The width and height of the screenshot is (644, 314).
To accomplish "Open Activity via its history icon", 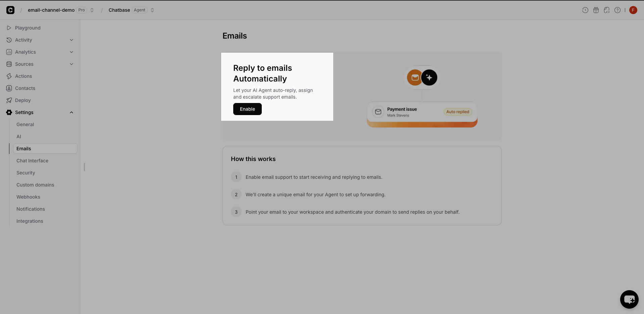I will pyautogui.click(x=9, y=40).
